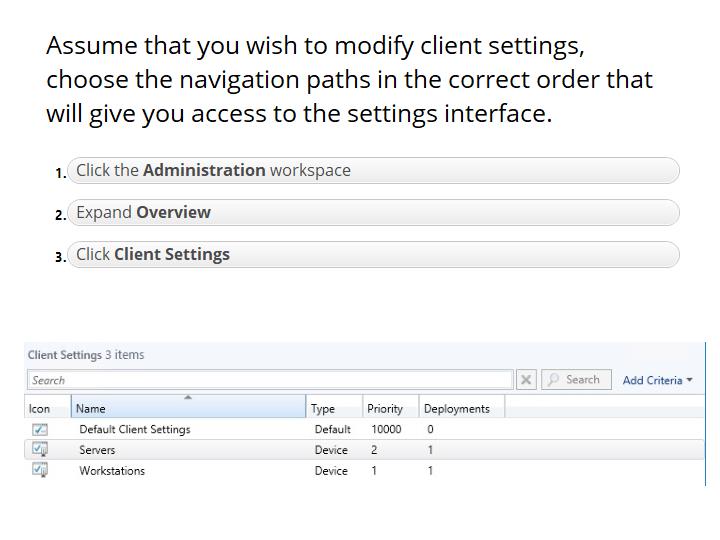This screenshot has width=720, height=540.
Task: Select answer 'Click the Administration workspace'
Action: click(x=373, y=170)
